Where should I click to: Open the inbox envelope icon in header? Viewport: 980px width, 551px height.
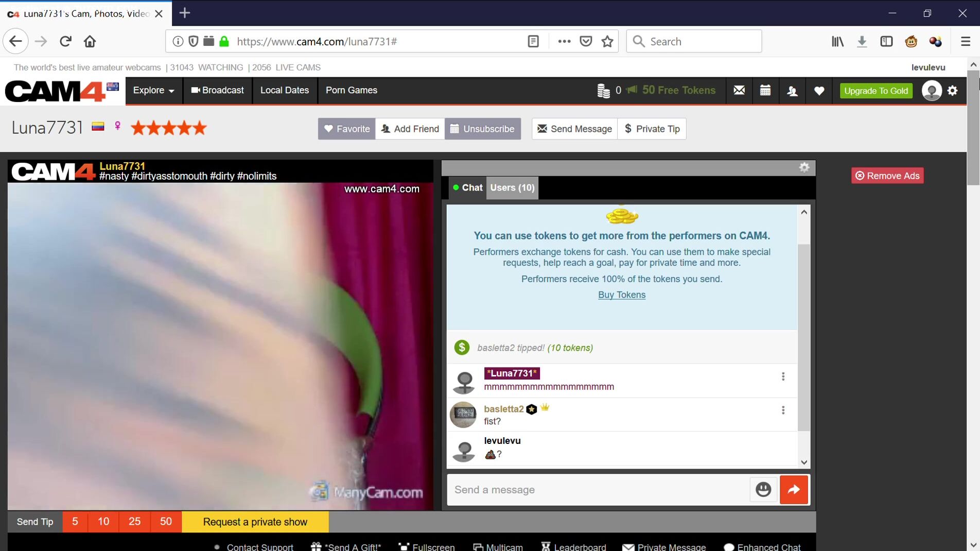pyautogui.click(x=739, y=91)
